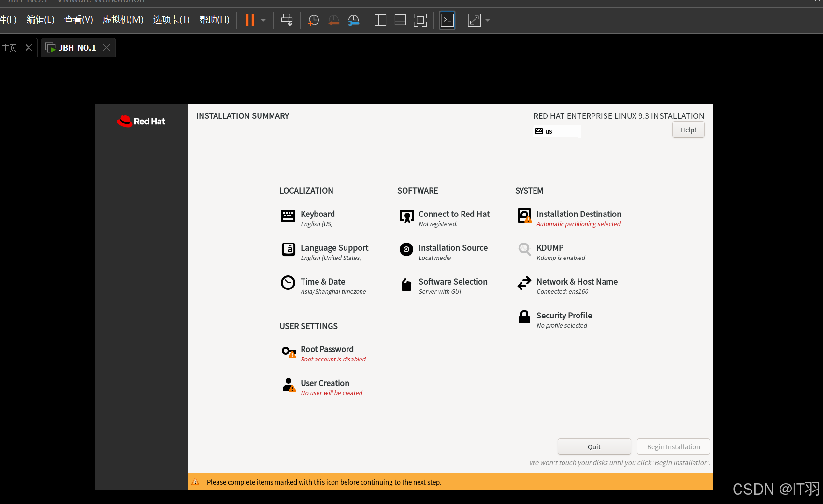Screen dimensions: 823x504
Task: Click 'Kdump is enabled' text
Action: pyautogui.click(x=561, y=258)
